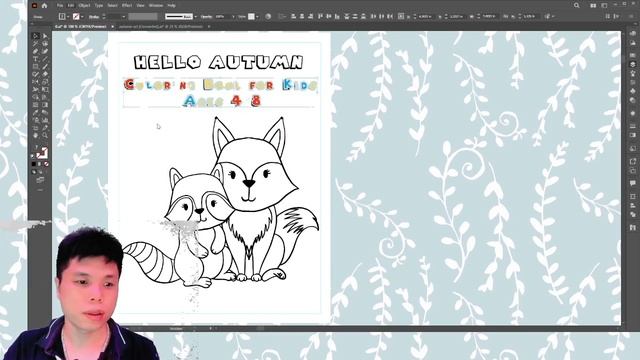The width and height of the screenshot is (640, 360).
Task: Choose the Scale tool
Action: 45,82
